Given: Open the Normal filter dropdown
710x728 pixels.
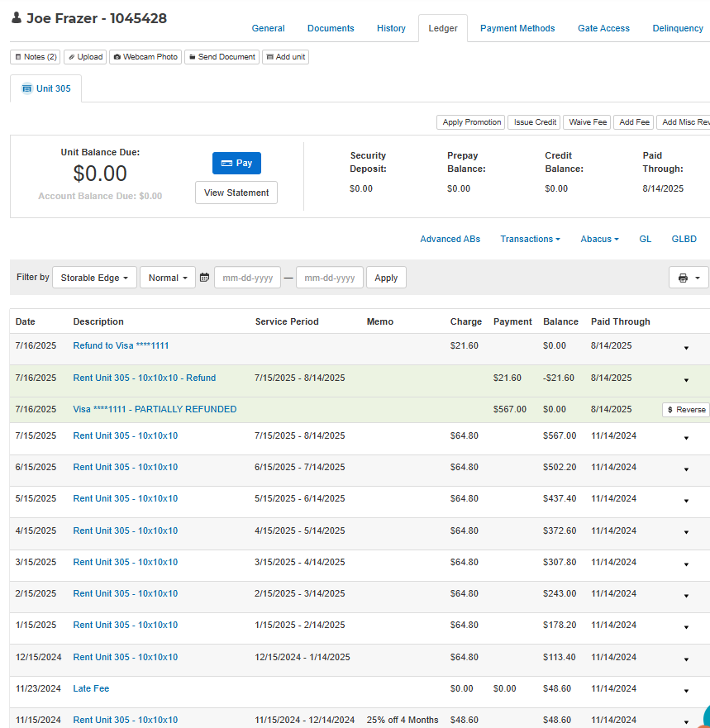Looking at the screenshot, I should coord(168,278).
